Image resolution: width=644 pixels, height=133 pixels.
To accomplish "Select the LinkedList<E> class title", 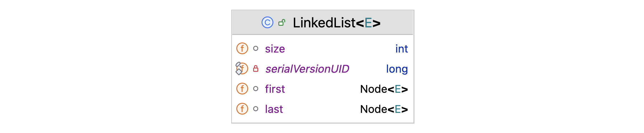I will pyautogui.click(x=336, y=23).
